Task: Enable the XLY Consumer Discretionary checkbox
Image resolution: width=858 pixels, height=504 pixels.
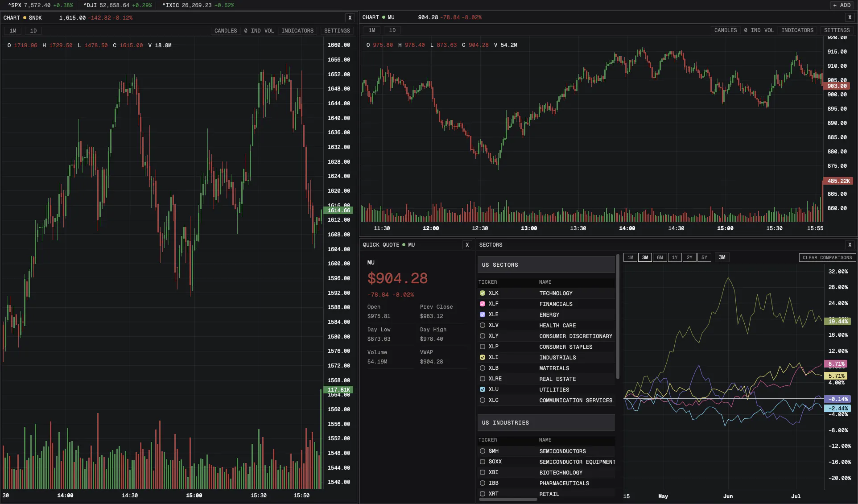Action: (x=483, y=336)
